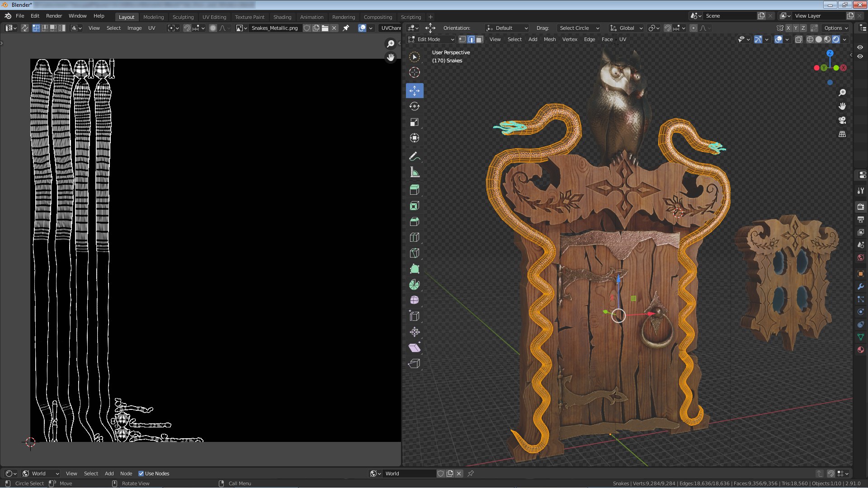Toggle proportional editing in UV editor
Screen dimensions: 868x488
click(213, 28)
